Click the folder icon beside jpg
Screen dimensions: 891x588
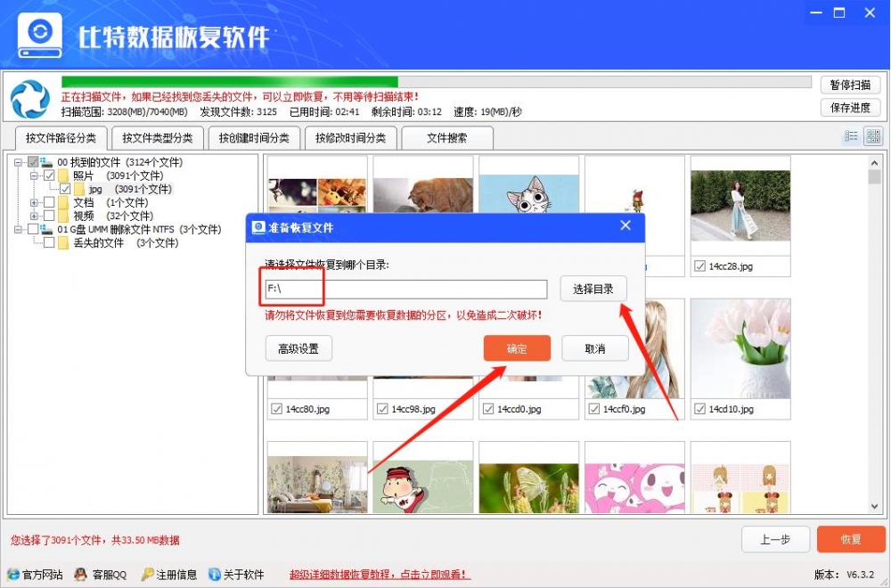tap(79, 189)
